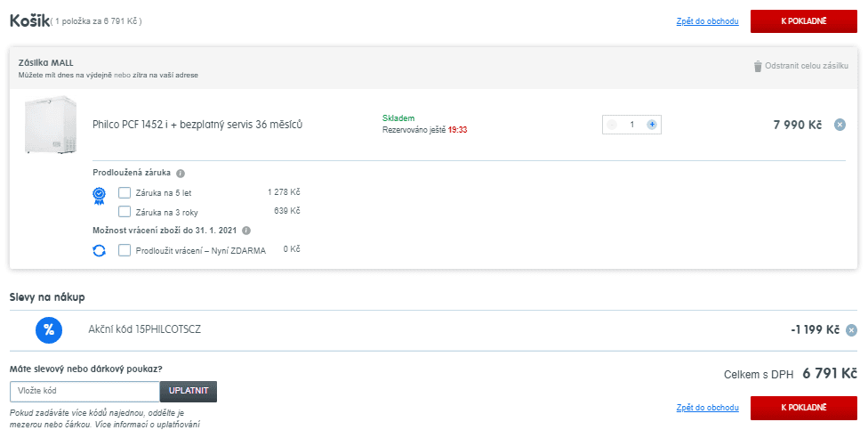This screenshot has height=430, width=868.
Task: Click the Slevy na nákup heading
Action: click(47, 297)
